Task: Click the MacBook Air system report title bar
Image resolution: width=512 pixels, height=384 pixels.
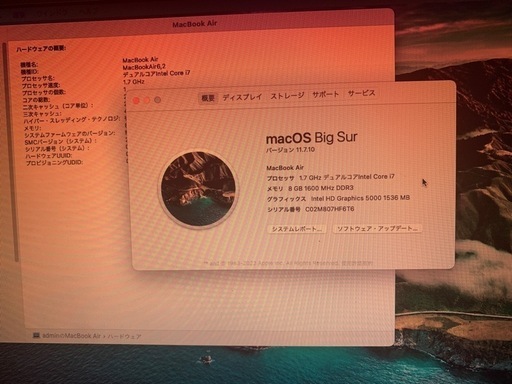Action: pyautogui.click(x=195, y=24)
